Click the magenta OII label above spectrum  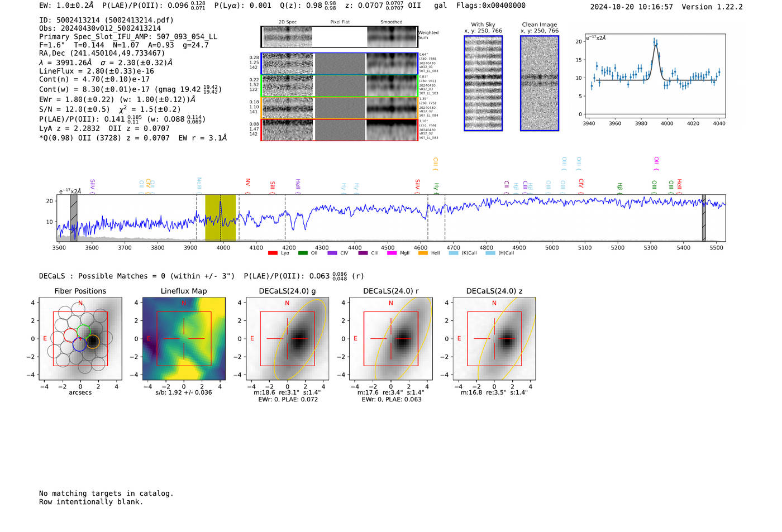656,164
